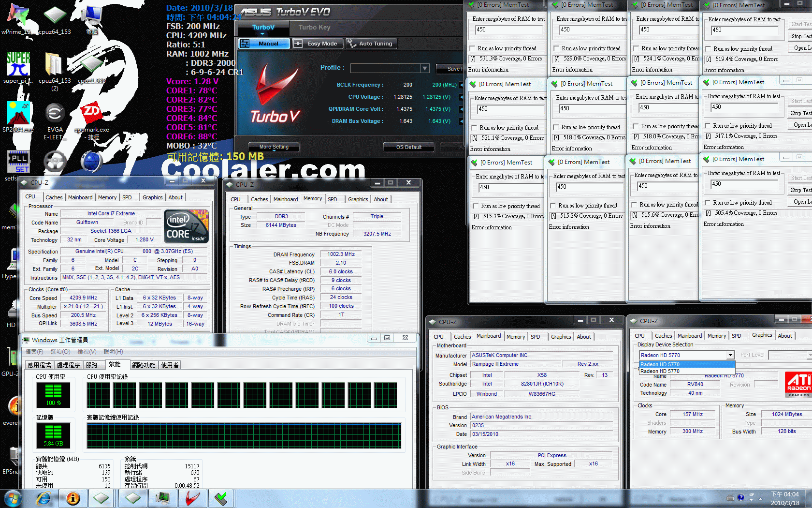Screen dimensions: 812x508
Task: Open the TurboV Profile dropdown arrow
Action: (424, 68)
